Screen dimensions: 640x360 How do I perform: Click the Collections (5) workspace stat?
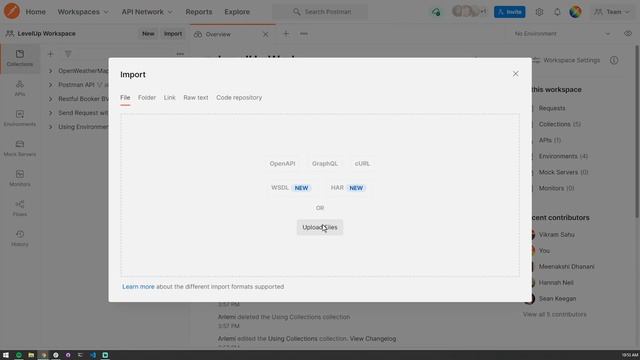tap(560, 124)
